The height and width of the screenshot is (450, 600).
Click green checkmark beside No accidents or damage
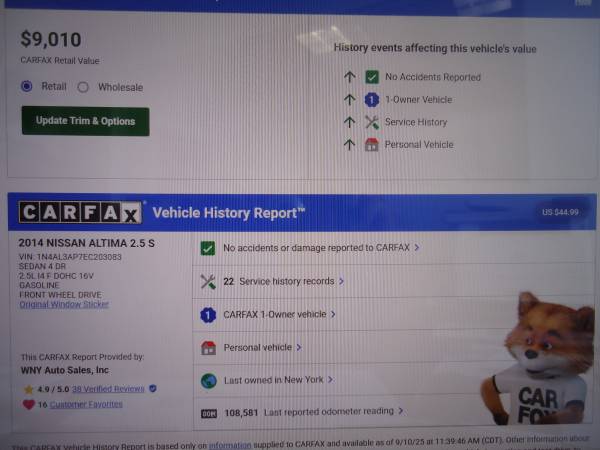tap(208, 248)
